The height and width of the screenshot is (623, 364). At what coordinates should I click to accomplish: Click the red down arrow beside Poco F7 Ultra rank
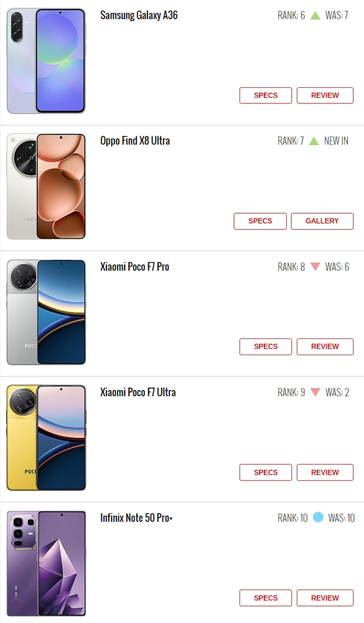point(315,392)
